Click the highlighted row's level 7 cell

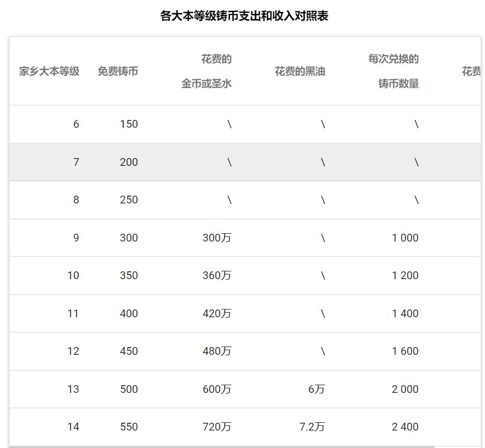(76, 162)
